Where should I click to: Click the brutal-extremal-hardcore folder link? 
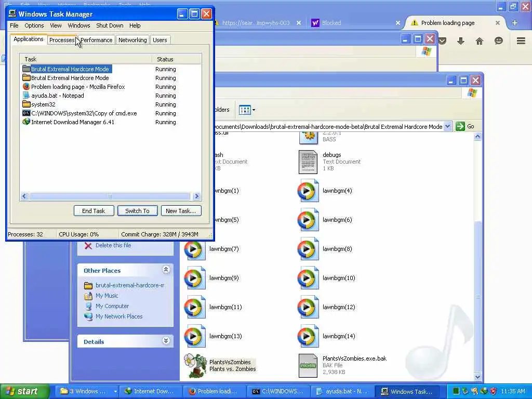[129, 285]
